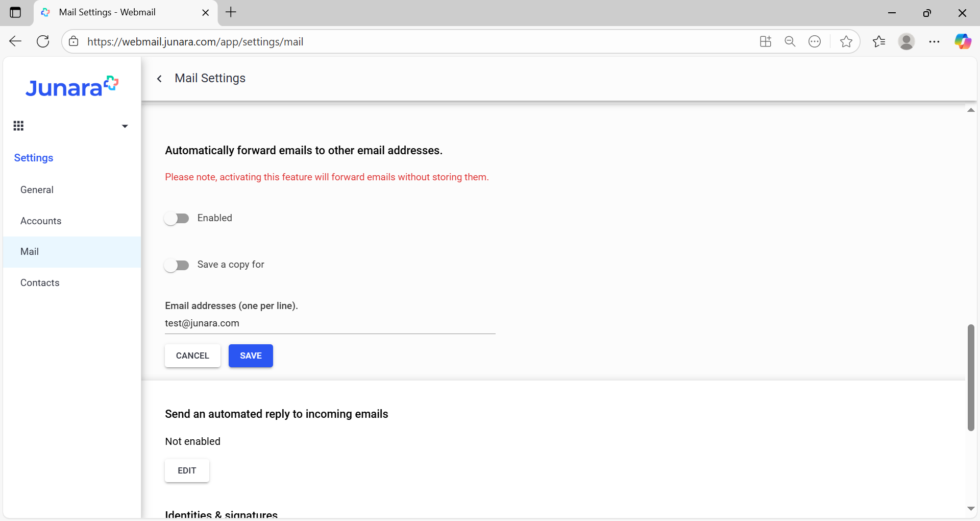Refresh the page
The width and height of the screenshot is (980, 521).
coord(43,41)
